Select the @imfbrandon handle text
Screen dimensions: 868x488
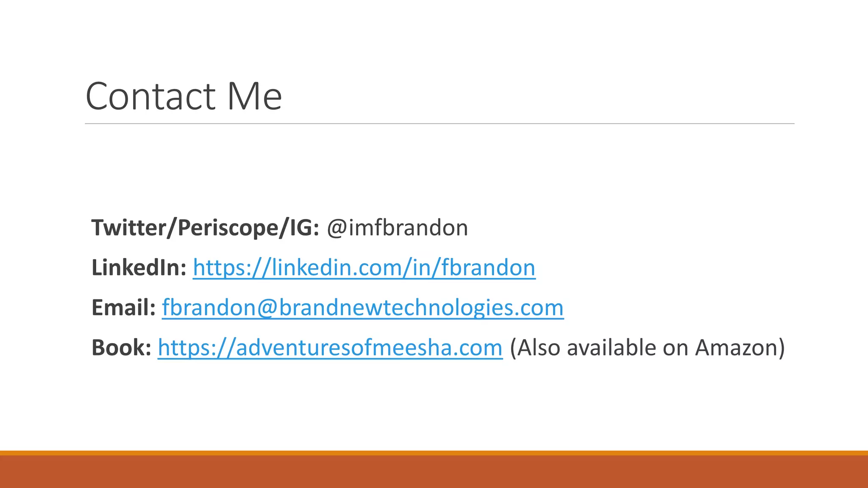397,228
